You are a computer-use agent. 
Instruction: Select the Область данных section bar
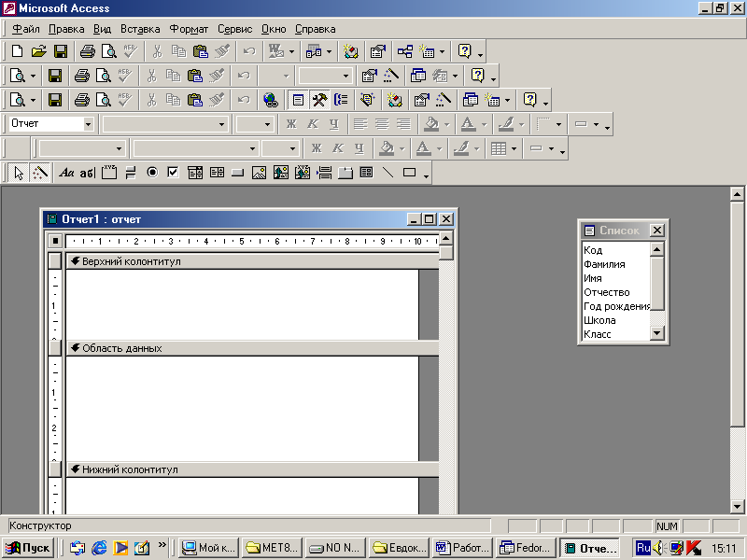click(x=252, y=348)
